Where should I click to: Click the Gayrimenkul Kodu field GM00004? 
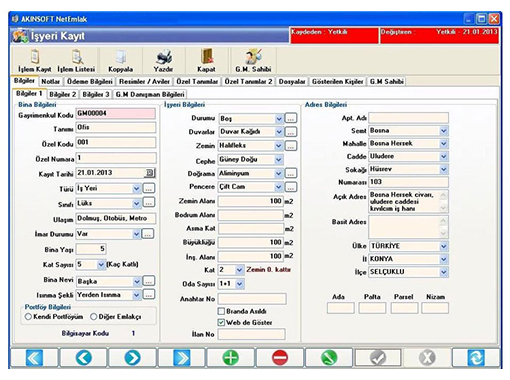pyautogui.click(x=116, y=113)
